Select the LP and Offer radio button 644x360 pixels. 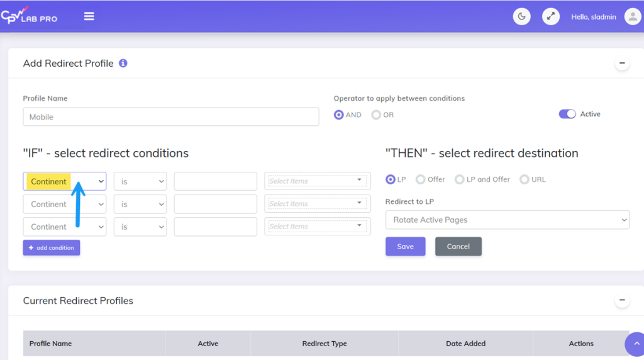click(459, 179)
